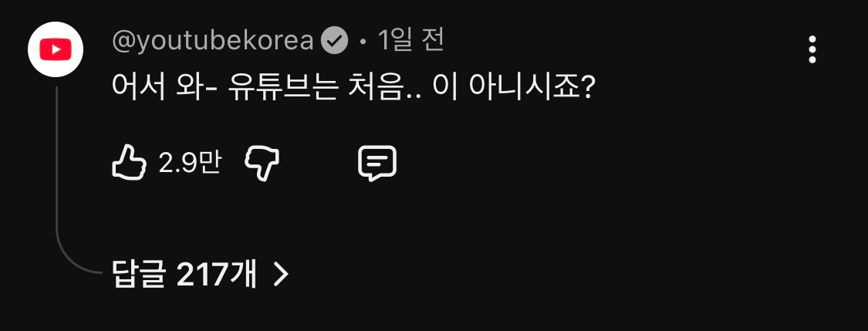Image resolution: width=868 pixels, height=331 pixels.
Task: Open the three-dot comment options menu
Action: [x=812, y=50]
